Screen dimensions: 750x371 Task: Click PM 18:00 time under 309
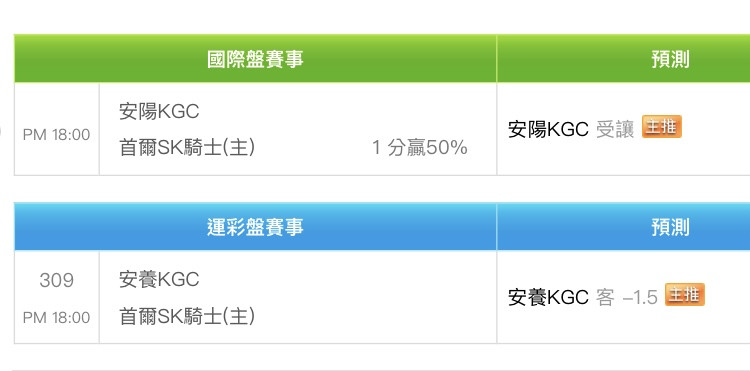click(x=56, y=317)
